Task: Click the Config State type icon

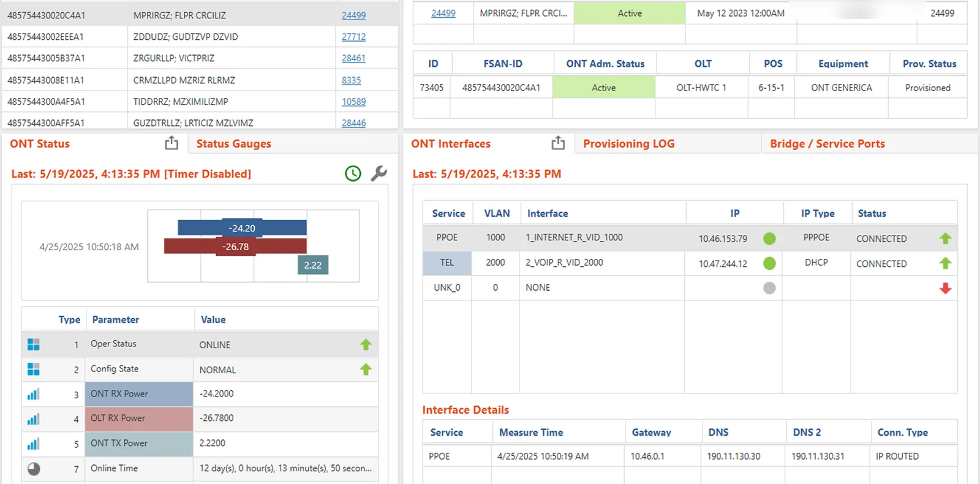Action: click(33, 369)
